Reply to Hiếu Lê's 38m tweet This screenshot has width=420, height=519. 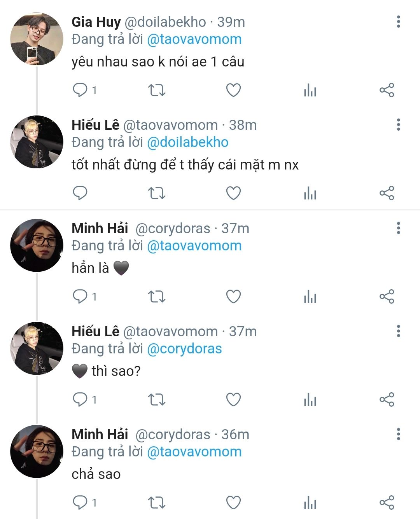80,193
